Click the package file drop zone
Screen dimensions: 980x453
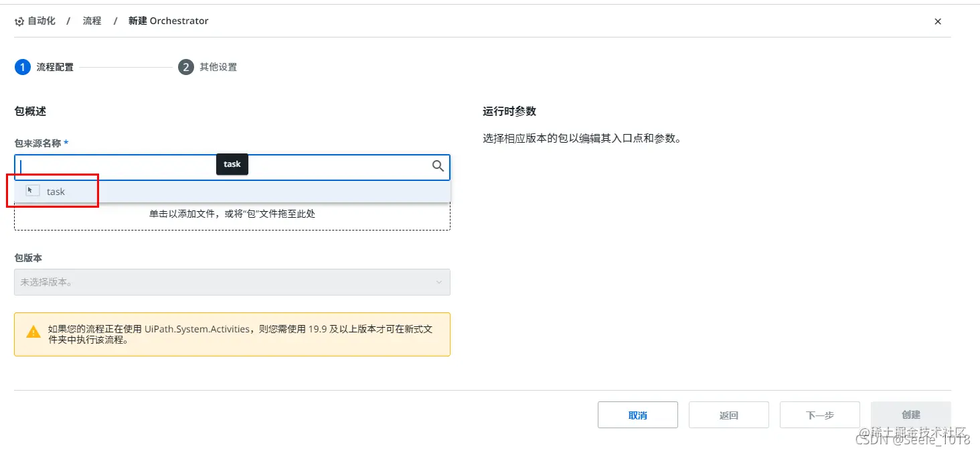point(232,213)
